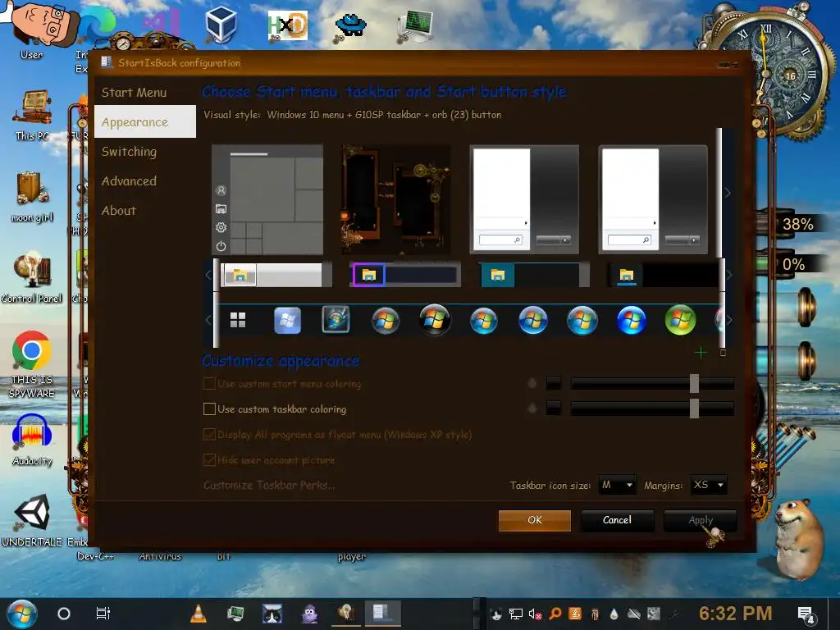The image size is (840, 630).
Task: Open the taskbar color swatch
Action: [x=554, y=409]
